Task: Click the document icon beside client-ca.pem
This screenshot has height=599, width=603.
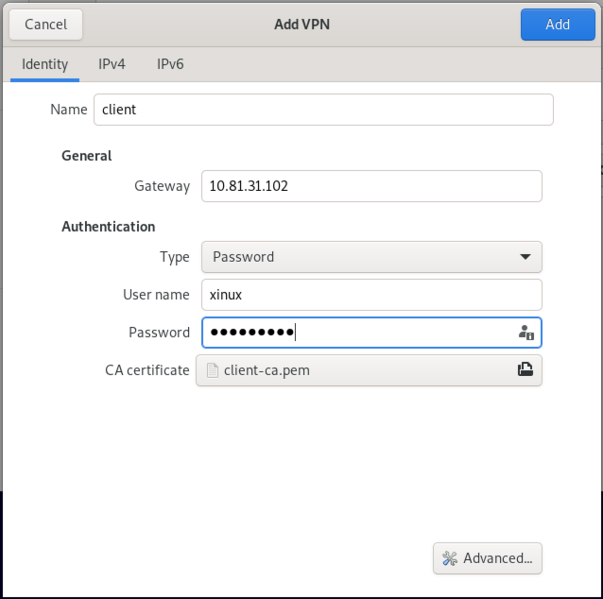Action: point(212,371)
